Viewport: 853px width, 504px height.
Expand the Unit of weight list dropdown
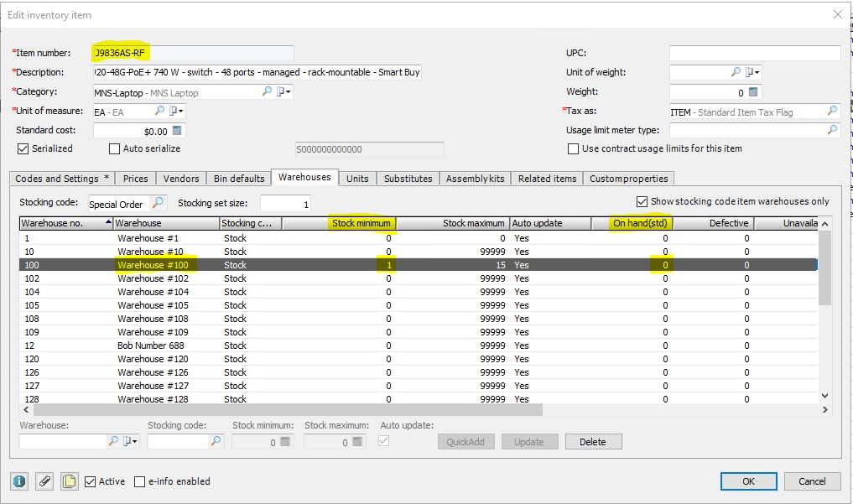[x=752, y=72]
